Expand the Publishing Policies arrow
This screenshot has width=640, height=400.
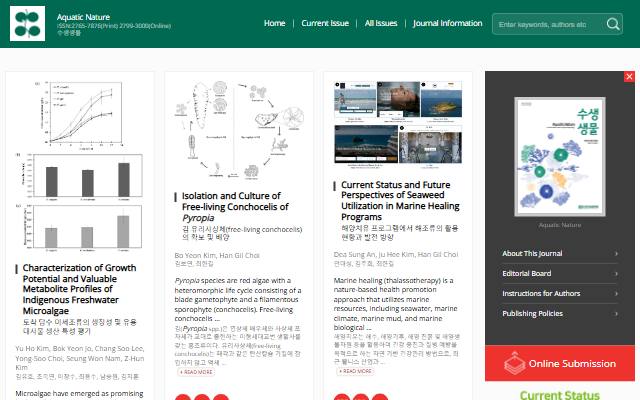(616, 313)
